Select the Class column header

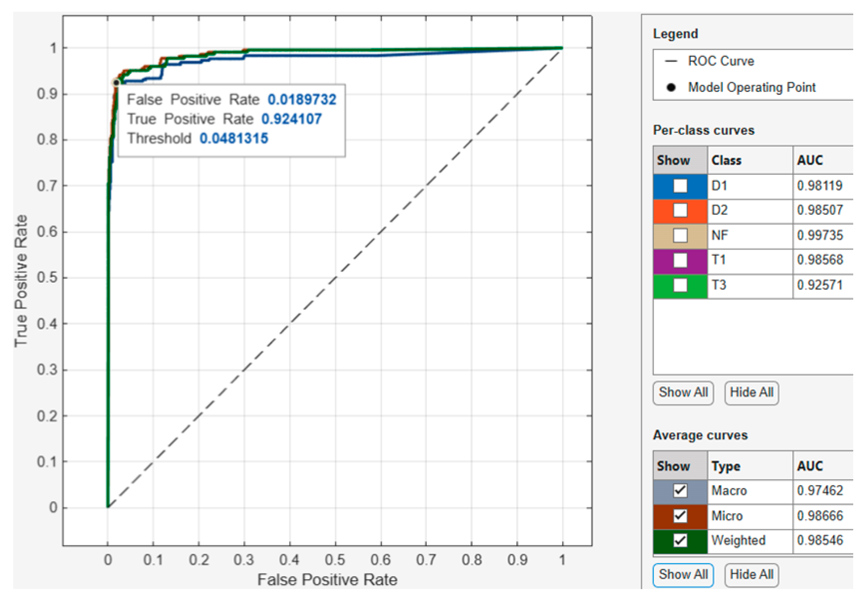pos(726,160)
